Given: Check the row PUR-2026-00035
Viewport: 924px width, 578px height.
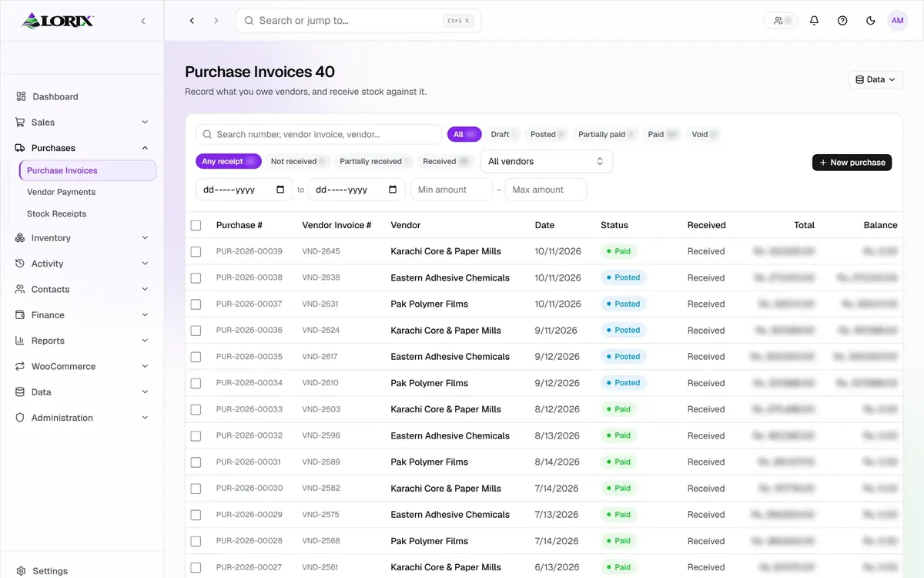Looking at the screenshot, I should (196, 357).
